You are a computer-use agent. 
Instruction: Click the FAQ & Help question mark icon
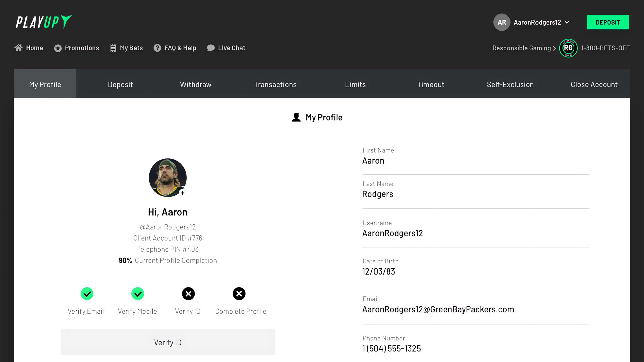point(157,48)
